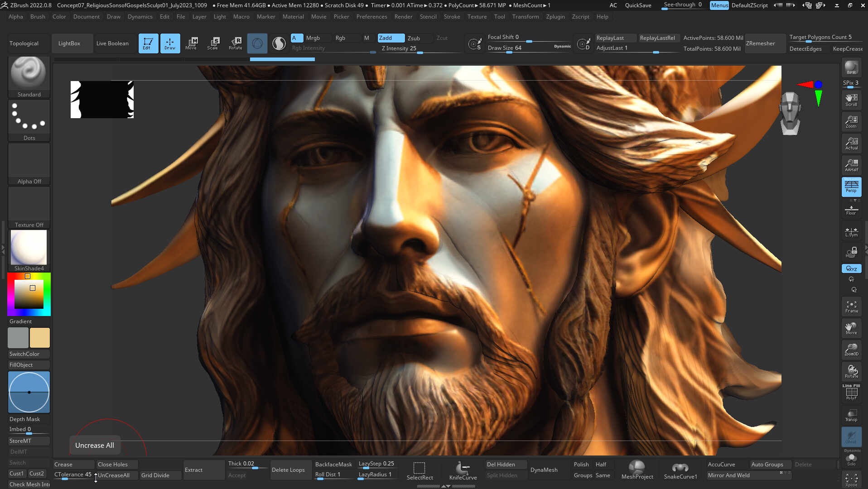Toggle Perspective view mode

tap(851, 187)
